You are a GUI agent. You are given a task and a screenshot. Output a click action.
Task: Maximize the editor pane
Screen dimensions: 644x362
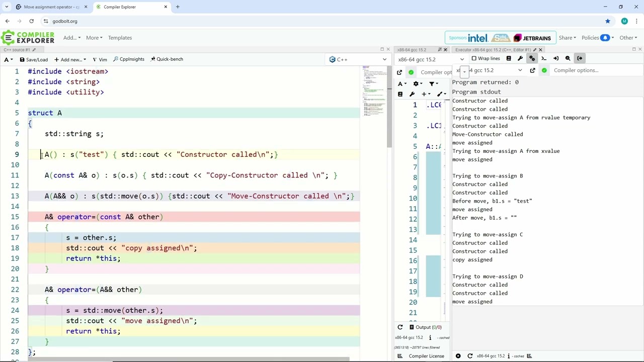click(x=382, y=49)
